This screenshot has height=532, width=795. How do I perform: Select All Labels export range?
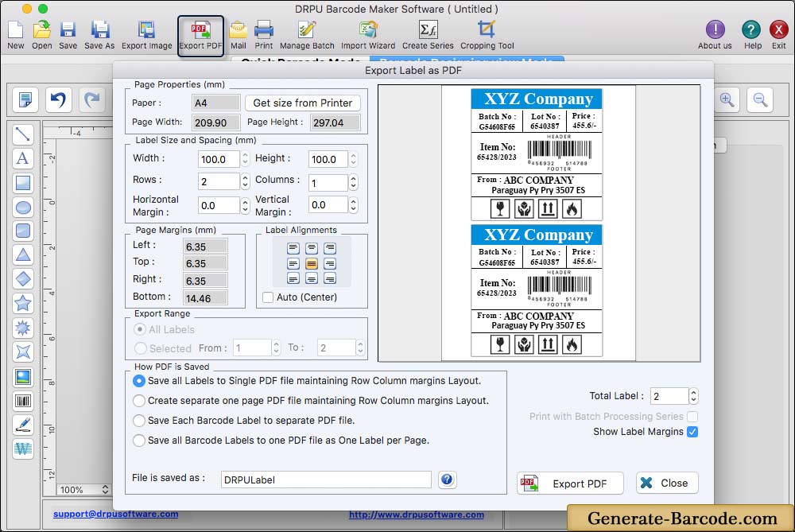click(x=140, y=330)
